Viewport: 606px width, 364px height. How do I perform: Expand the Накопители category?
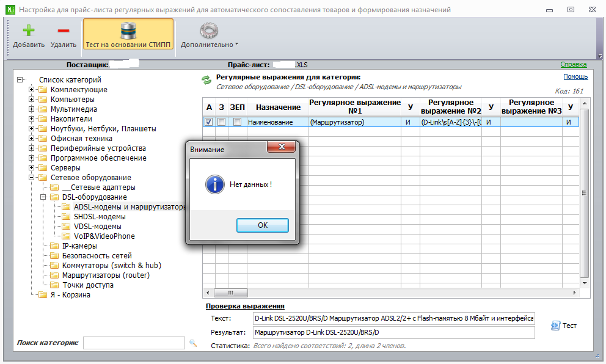(x=31, y=119)
